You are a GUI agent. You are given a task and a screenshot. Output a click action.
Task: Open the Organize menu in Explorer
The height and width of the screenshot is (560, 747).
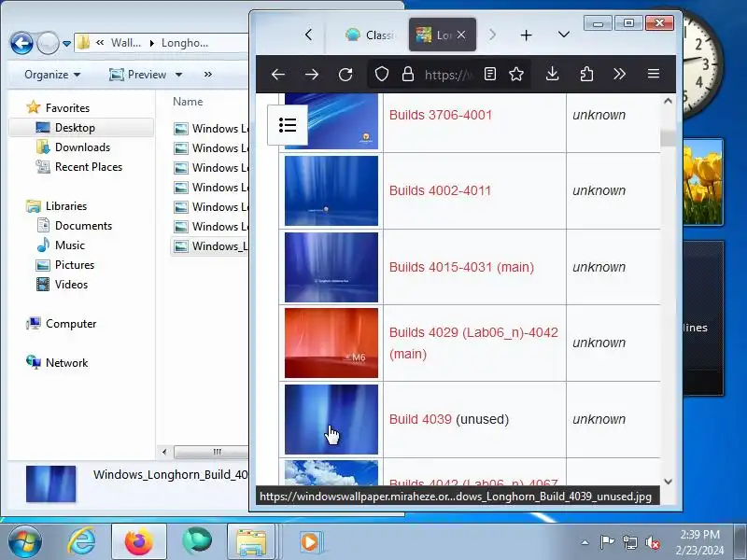coord(52,75)
